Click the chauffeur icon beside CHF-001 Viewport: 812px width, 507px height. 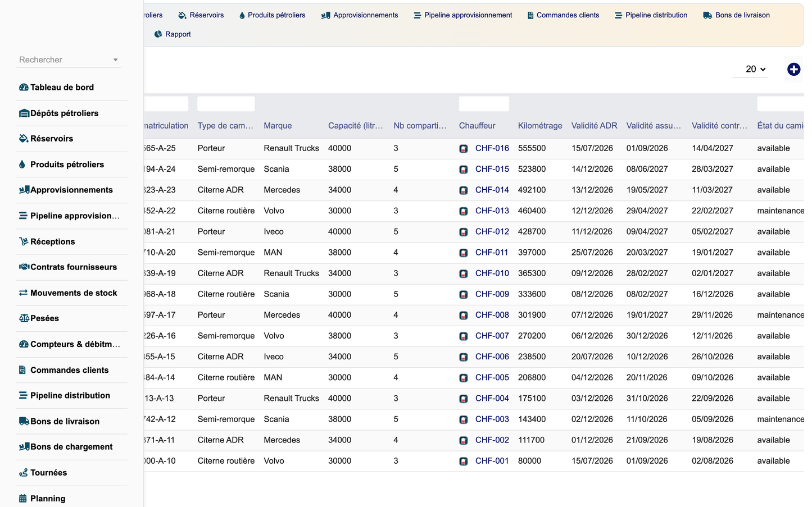[464, 462]
